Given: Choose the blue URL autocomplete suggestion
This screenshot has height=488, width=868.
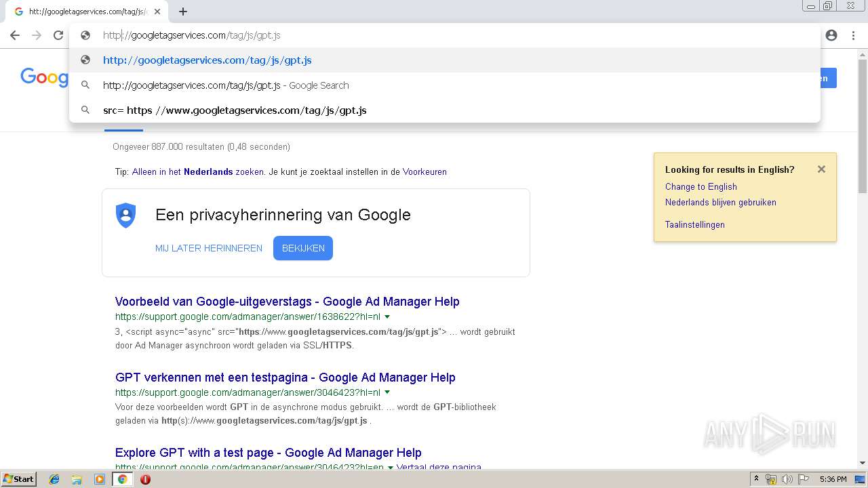Looking at the screenshot, I should click(x=444, y=60).
